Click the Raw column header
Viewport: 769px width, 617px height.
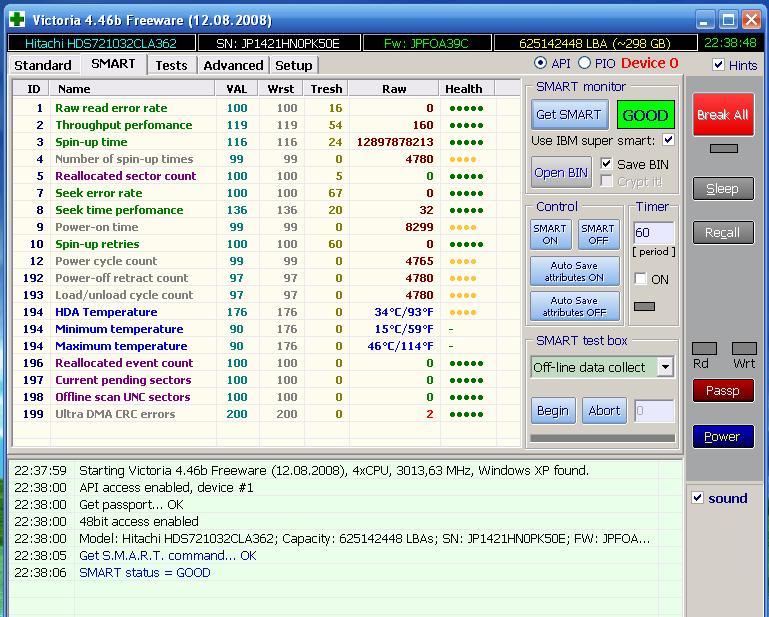[394, 89]
